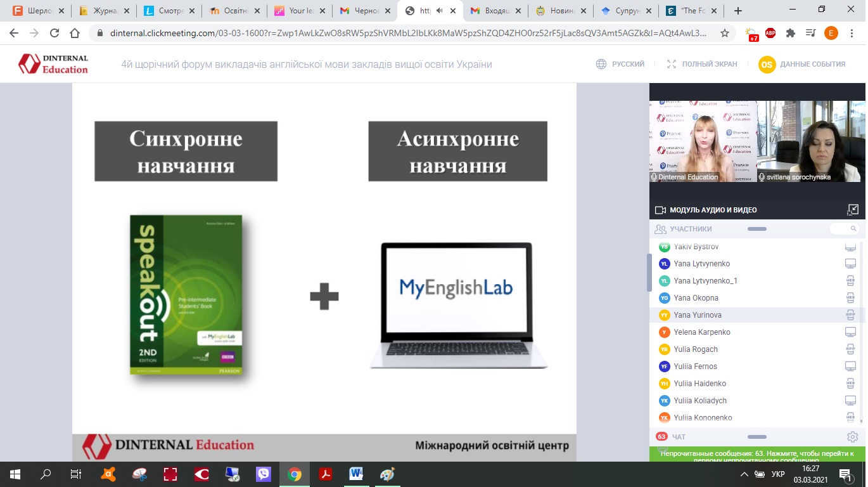This screenshot has height=487, width=868.
Task: Open Avast antivirus from taskbar
Action: tap(108, 474)
